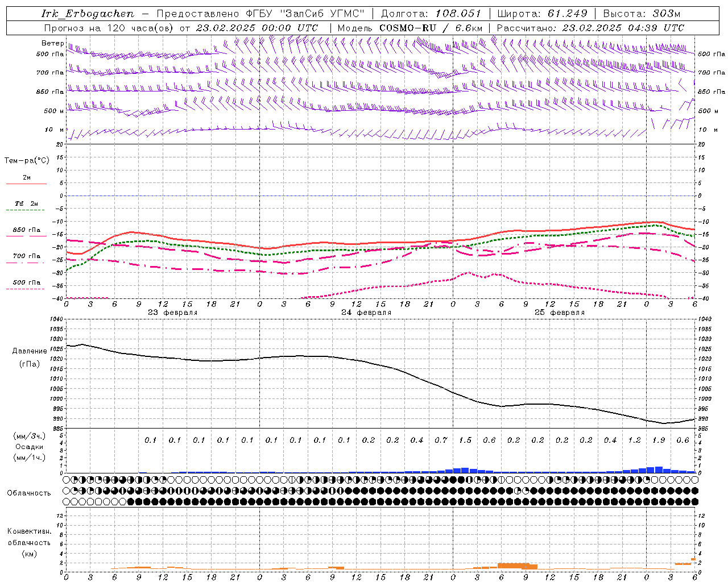Click the '(мм/1ч.)' precipitation unit label
This screenshot has height=582, width=728.
[29, 458]
